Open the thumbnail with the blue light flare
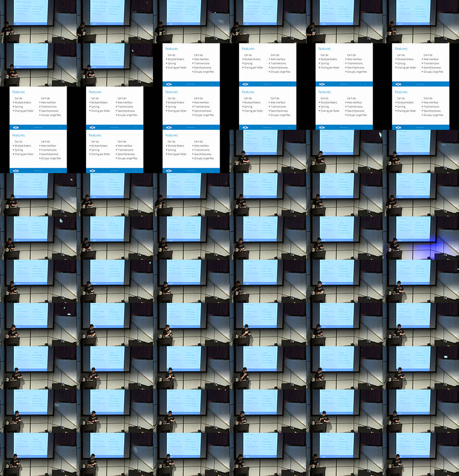This screenshot has width=459, height=476. coord(421,238)
